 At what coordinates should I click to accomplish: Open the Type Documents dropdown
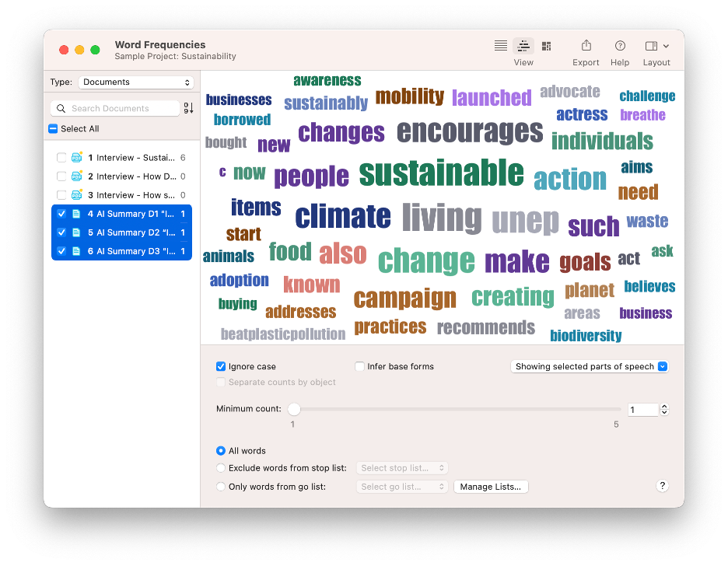click(x=136, y=82)
